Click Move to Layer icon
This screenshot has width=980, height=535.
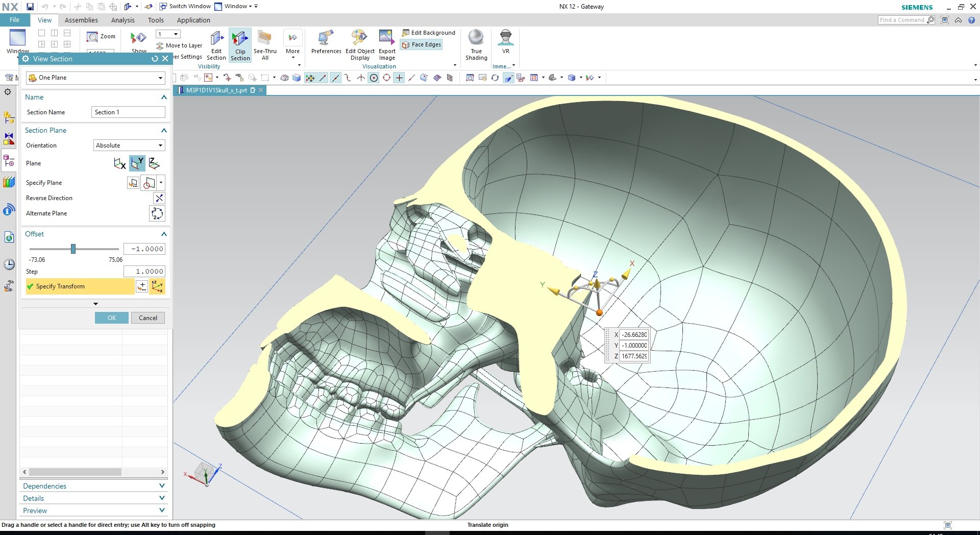click(x=160, y=45)
